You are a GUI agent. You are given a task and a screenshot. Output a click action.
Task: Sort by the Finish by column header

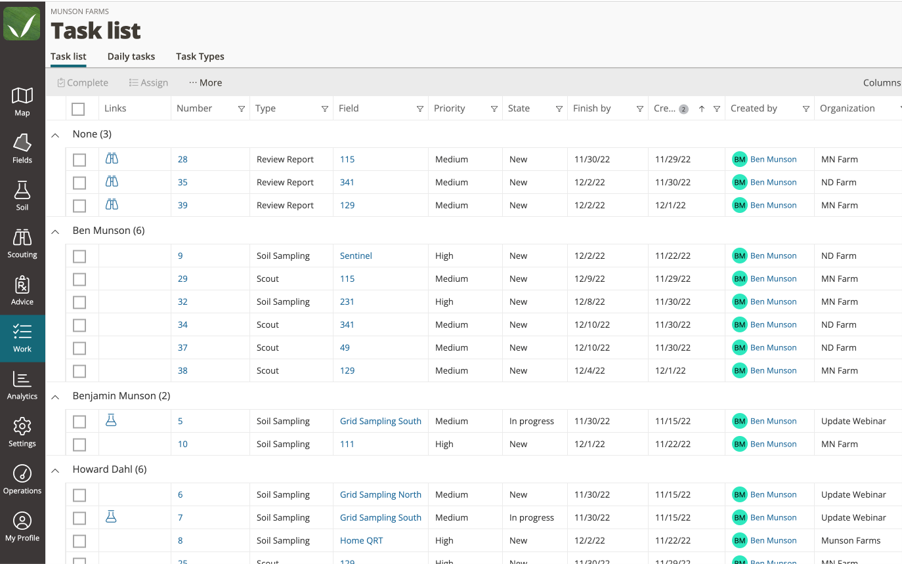pyautogui.click(x=592, y=108)
